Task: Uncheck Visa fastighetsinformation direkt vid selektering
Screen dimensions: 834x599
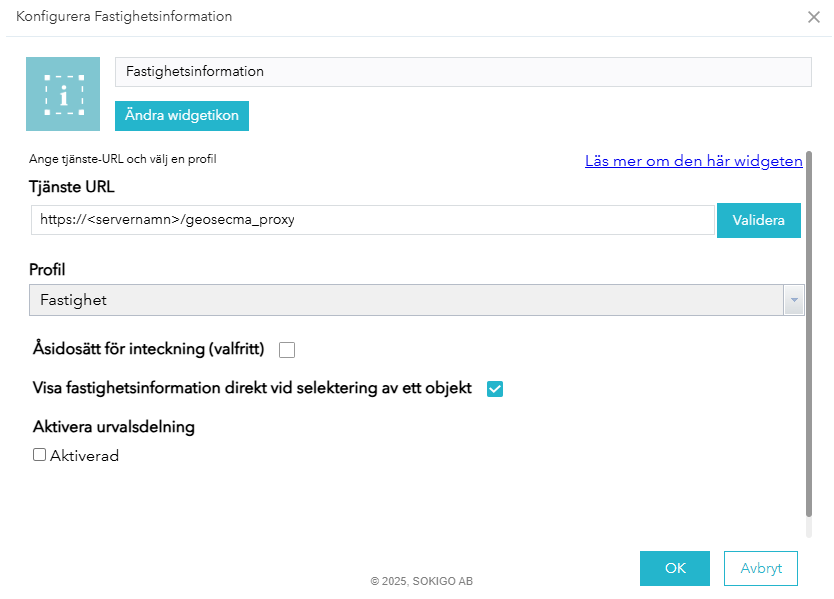Action: pyautogui.click(x=494, y=389)
